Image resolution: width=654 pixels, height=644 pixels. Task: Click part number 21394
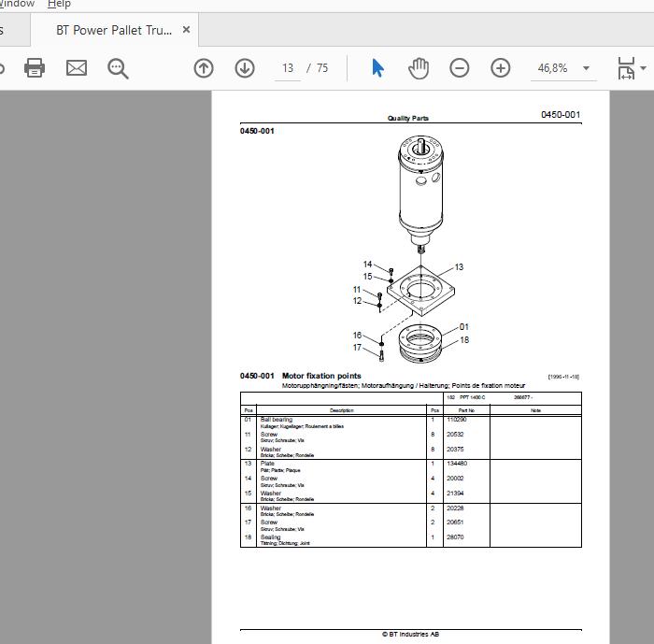click(x=455, y=494)
